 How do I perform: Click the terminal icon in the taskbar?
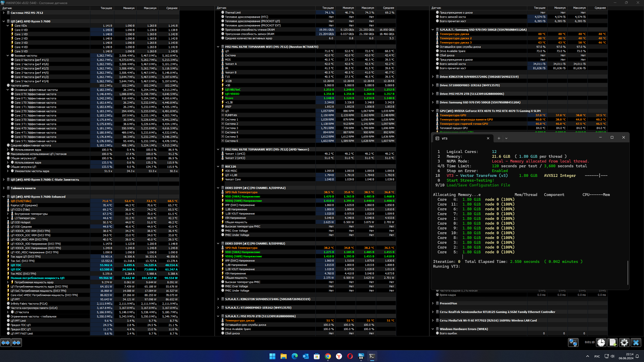click(x=372, y=356)
